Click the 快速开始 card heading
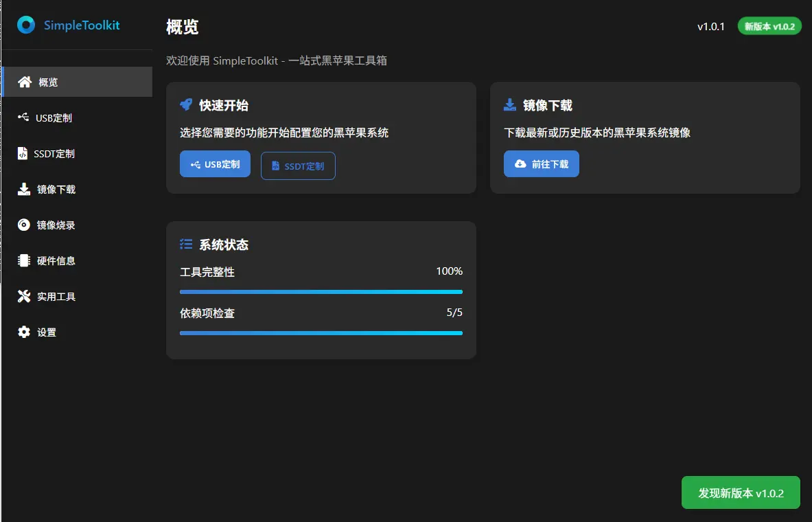Image resolution: width=812 pixels, height=522 pixels. click(224, 105)
